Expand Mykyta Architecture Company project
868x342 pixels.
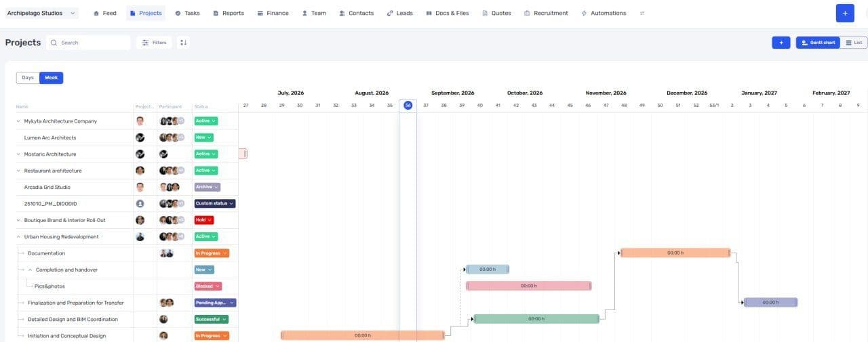[18, 121]
